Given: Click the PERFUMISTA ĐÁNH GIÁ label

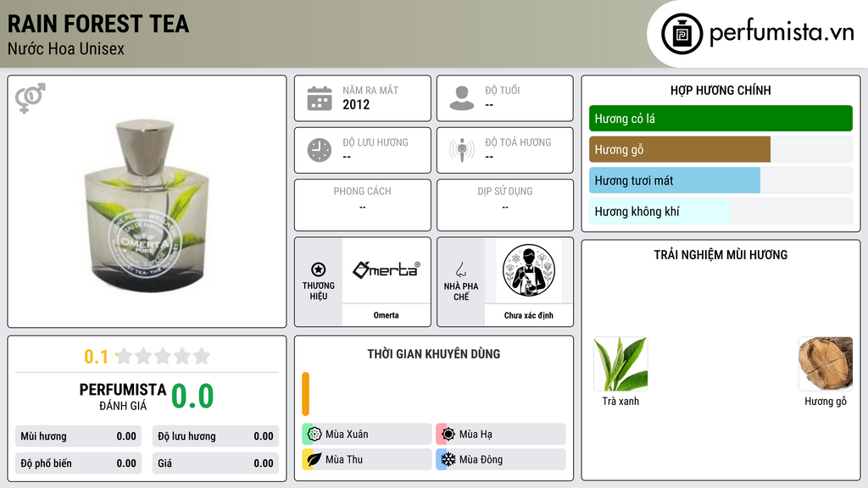Looking at the screenshot, I should [x=123, y=396].
